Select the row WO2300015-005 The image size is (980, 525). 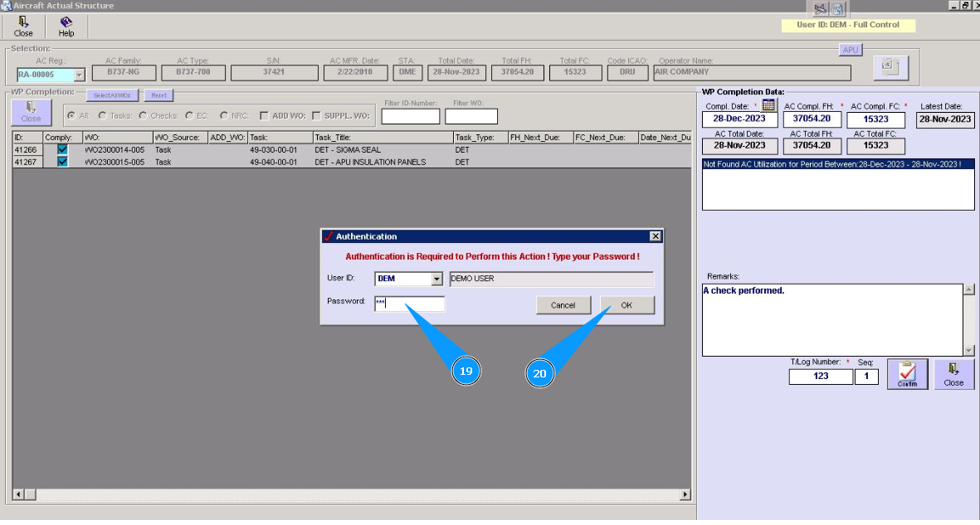coord(351,162)
